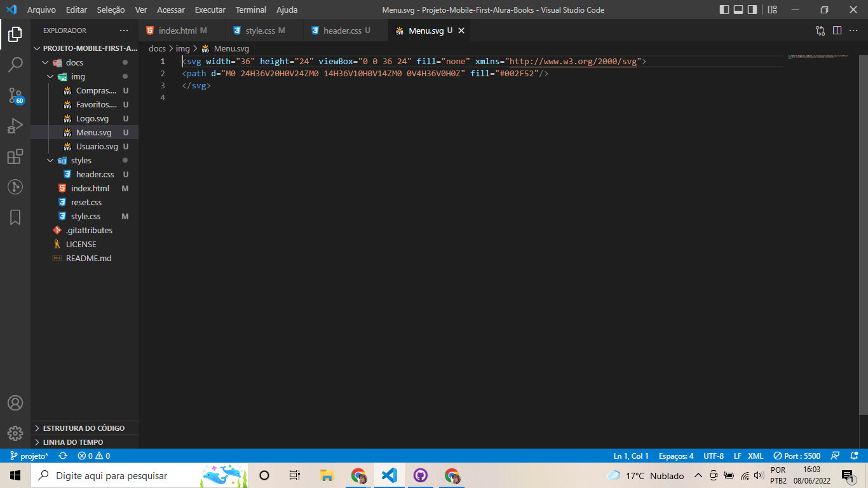Change end of line via LF indicator
Image resolution: width=868 pixels, height=488 pixels.
(x=738, y=456)
